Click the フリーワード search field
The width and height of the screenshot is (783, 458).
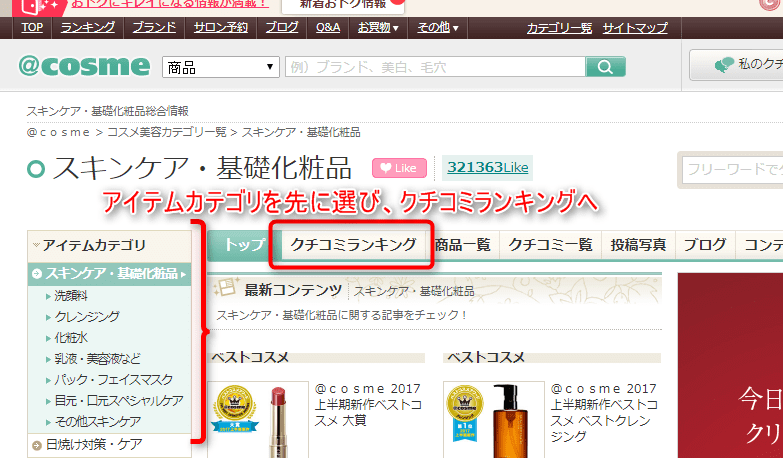732,170
